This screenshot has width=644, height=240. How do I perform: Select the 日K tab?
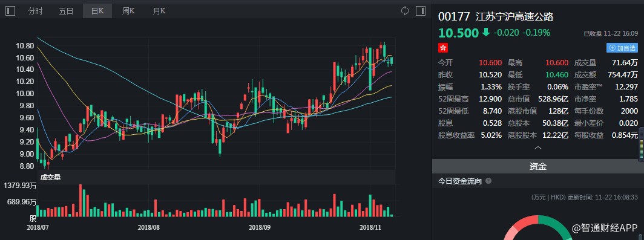97,11
